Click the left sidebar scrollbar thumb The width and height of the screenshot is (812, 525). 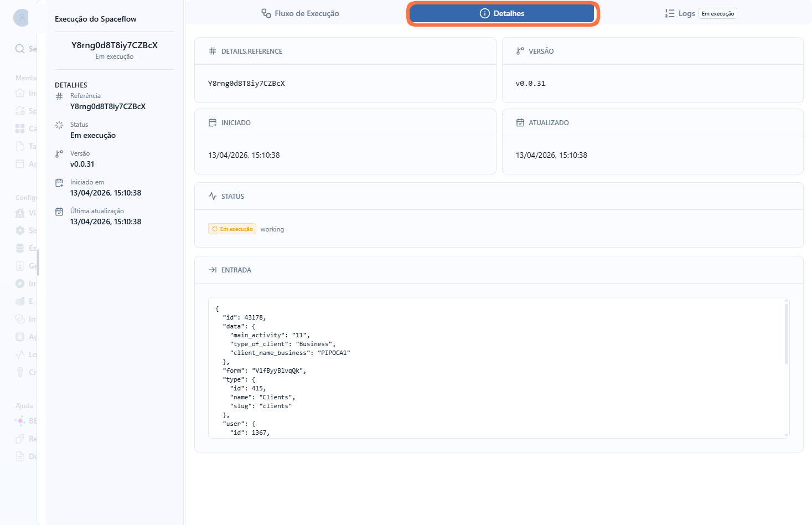pos(38,262)
